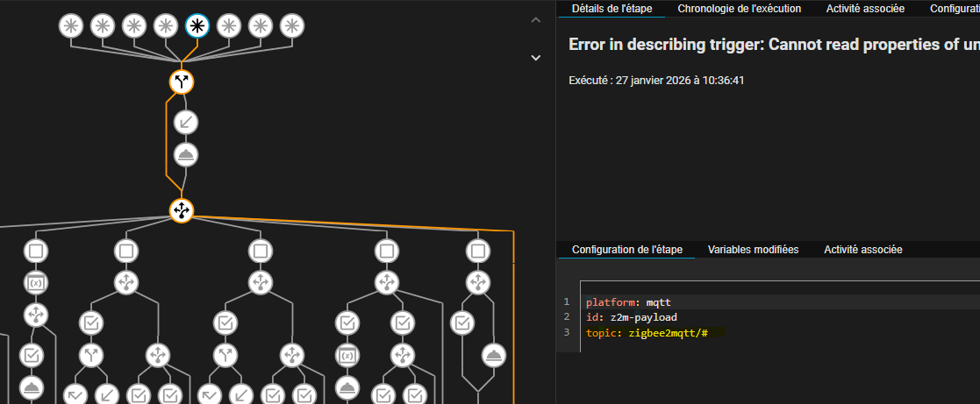Go to next step with down chevron
The height and width of the screenshot is (404, 980).
(536, 58)
